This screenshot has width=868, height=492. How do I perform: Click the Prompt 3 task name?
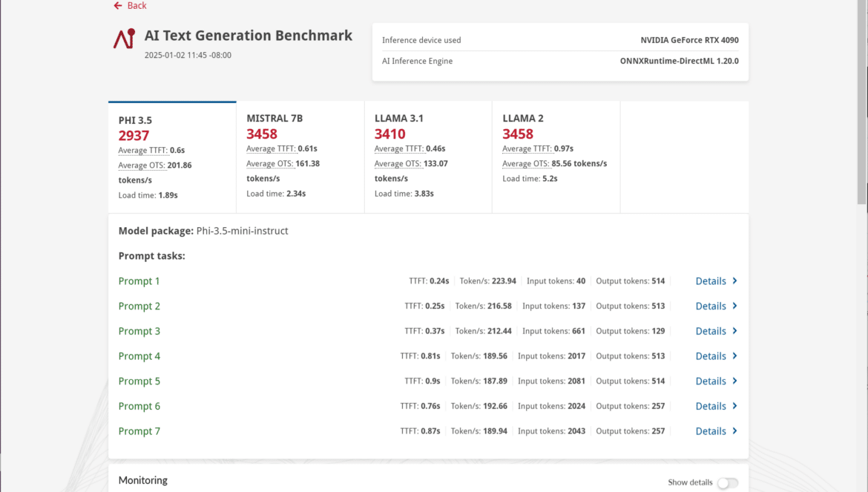[x=139, y=331]
